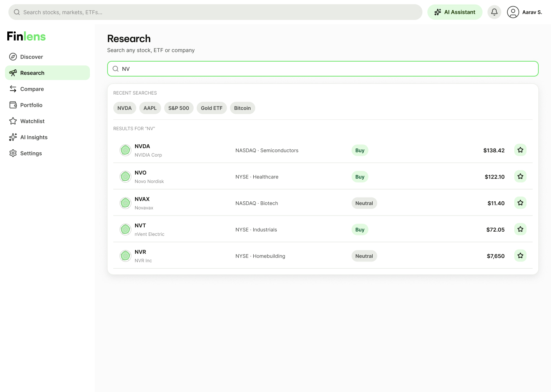Open AI Insights page
Screen dimensions: 551x392
coord(47,137)
